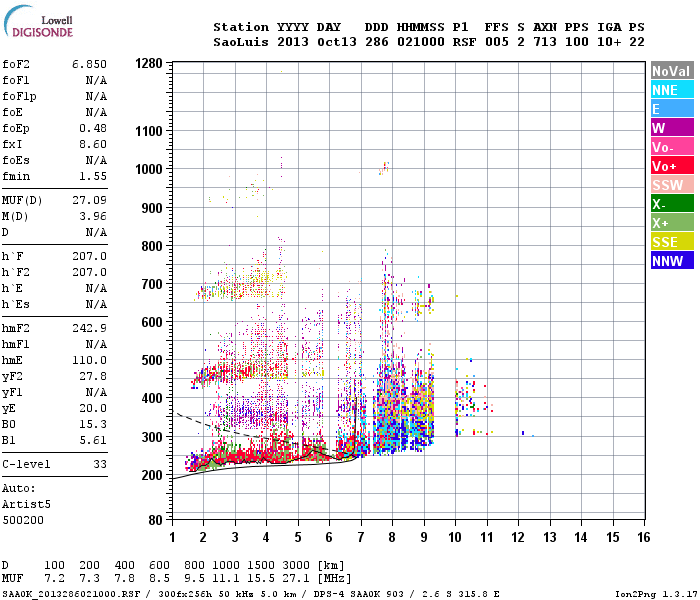This screenshot has width=700, height=600.
Task: Select the E blue legend swatch
Action: click(672, 108)
